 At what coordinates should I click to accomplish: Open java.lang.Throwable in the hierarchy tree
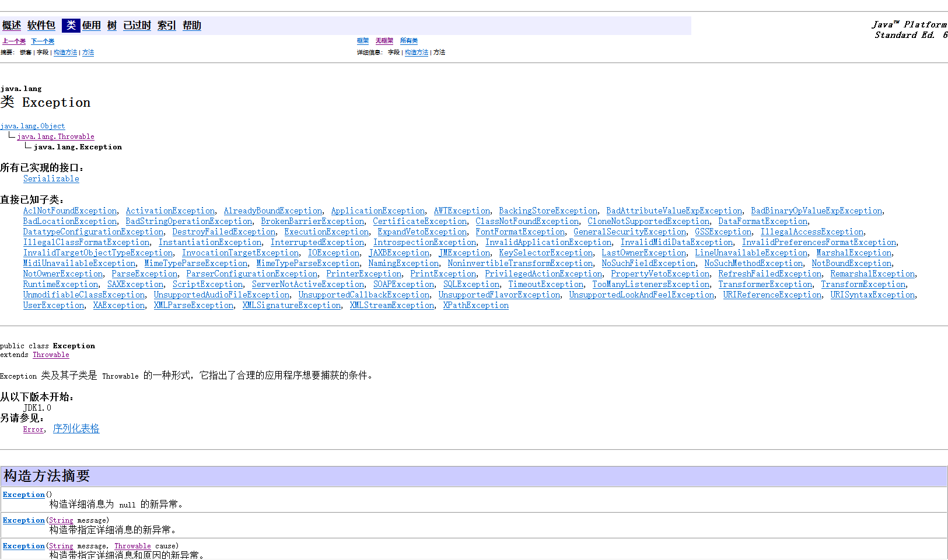[55, 136]
